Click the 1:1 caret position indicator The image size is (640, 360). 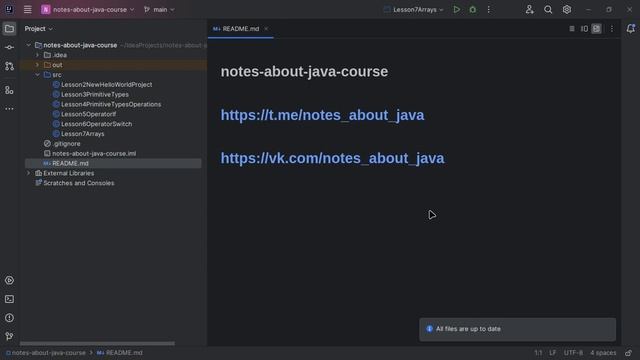tap(538, 353)
